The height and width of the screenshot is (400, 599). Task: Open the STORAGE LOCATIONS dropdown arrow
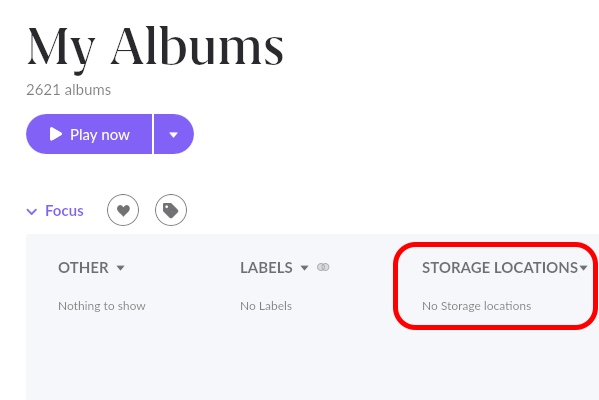pyautogui.click(x=583, y=268)
